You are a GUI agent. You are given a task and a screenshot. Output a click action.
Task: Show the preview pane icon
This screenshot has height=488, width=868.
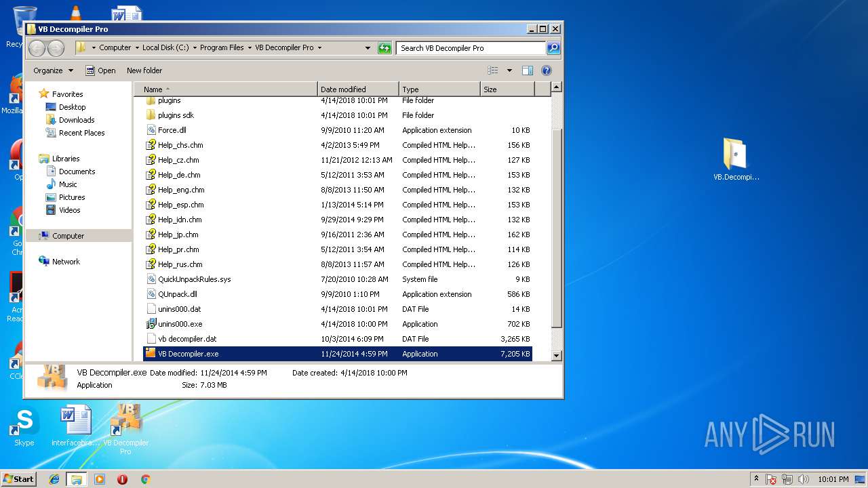(528, 70)
